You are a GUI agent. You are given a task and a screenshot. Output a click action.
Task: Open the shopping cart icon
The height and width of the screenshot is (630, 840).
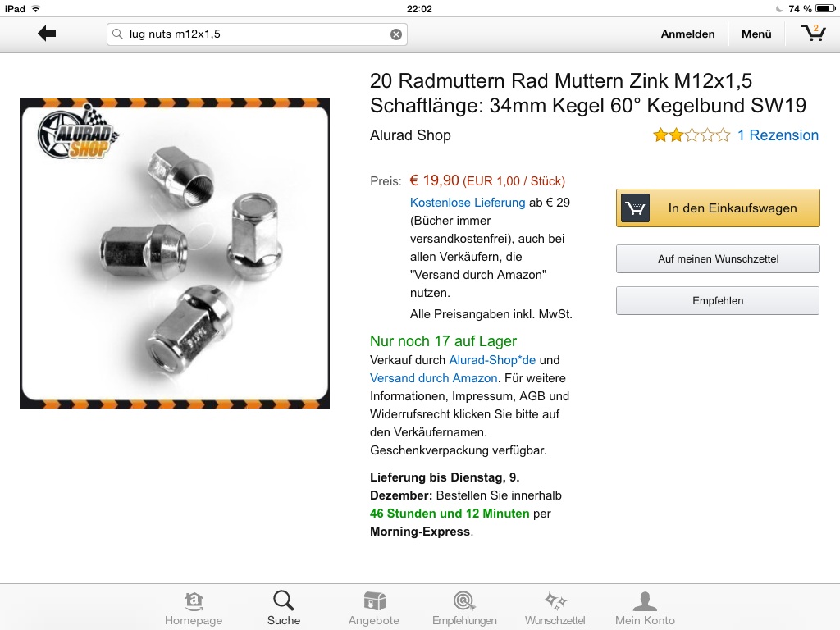pos(813,33)
